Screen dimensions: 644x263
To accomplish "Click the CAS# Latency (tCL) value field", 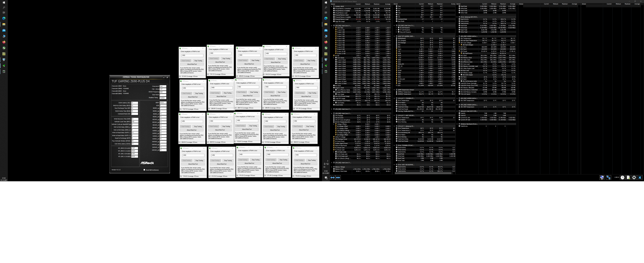I will coord(135,103).
